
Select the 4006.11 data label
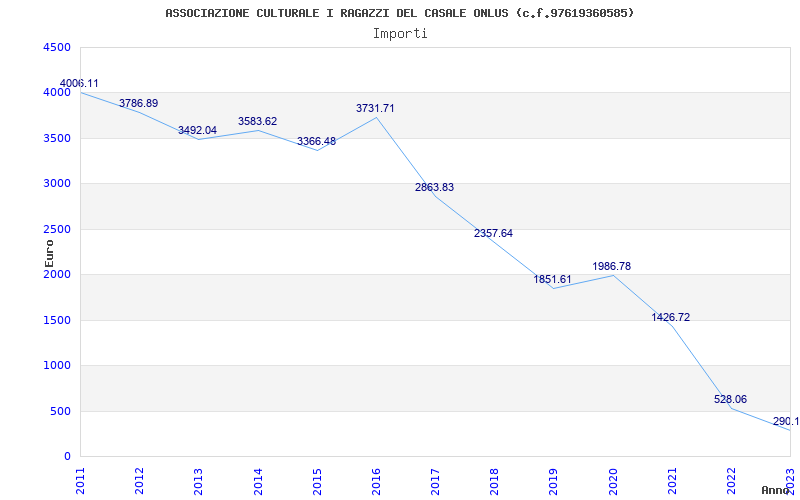(x=79, y=83)
